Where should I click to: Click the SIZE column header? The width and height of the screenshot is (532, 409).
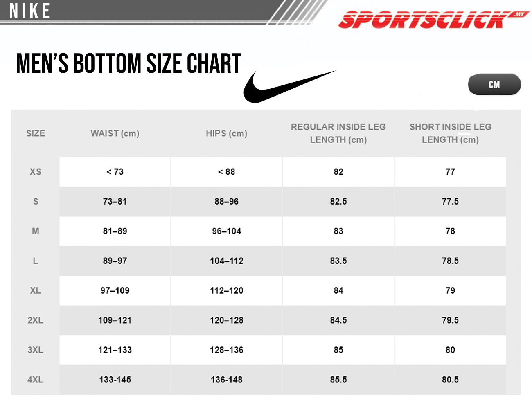pos(36,133)
